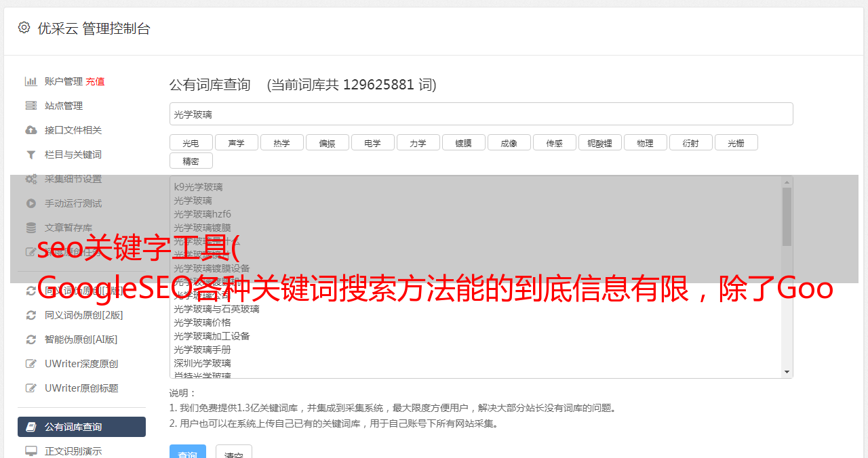This screenshot has height=458, width=868.
Task: Click the 传感 tag button
Action: pyautogui.click(x=555, y=143)
